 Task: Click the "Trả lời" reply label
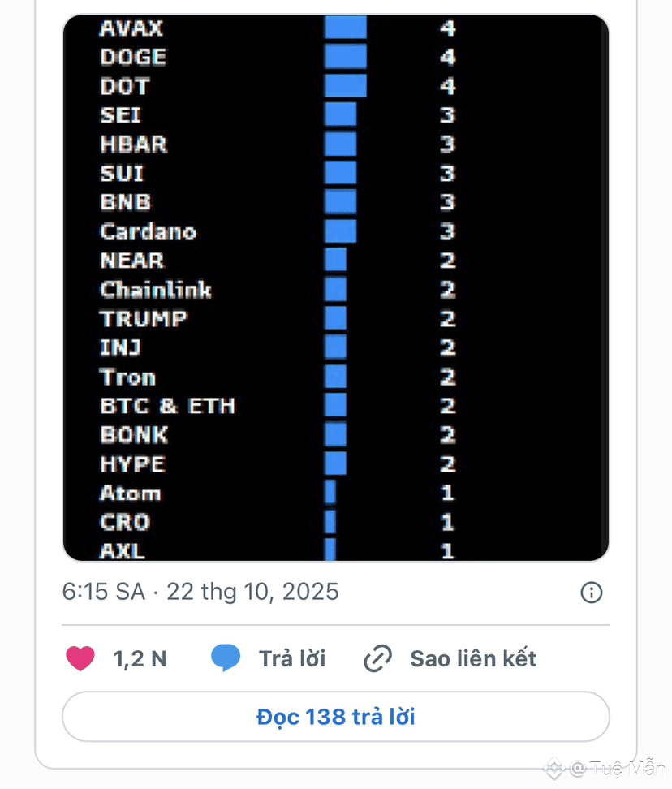pos(292,658)
